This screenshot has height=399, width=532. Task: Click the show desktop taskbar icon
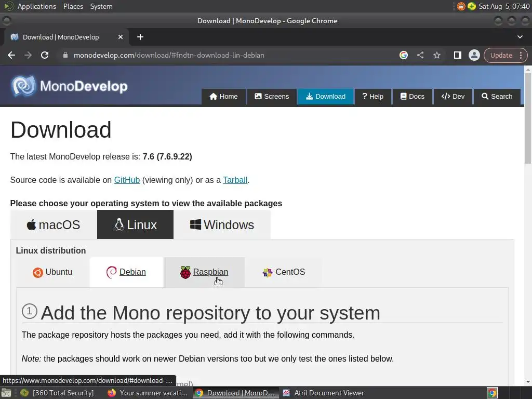(x=6, y=393)
